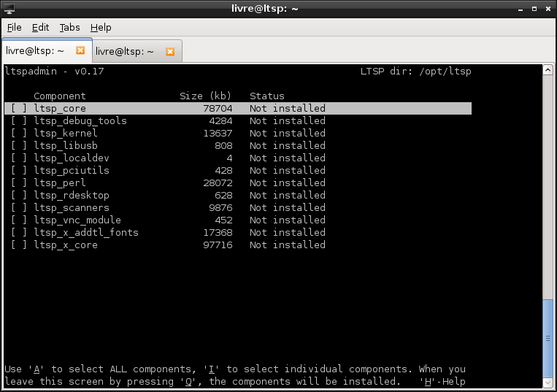Select the ltsp_localdev component name

72,158
